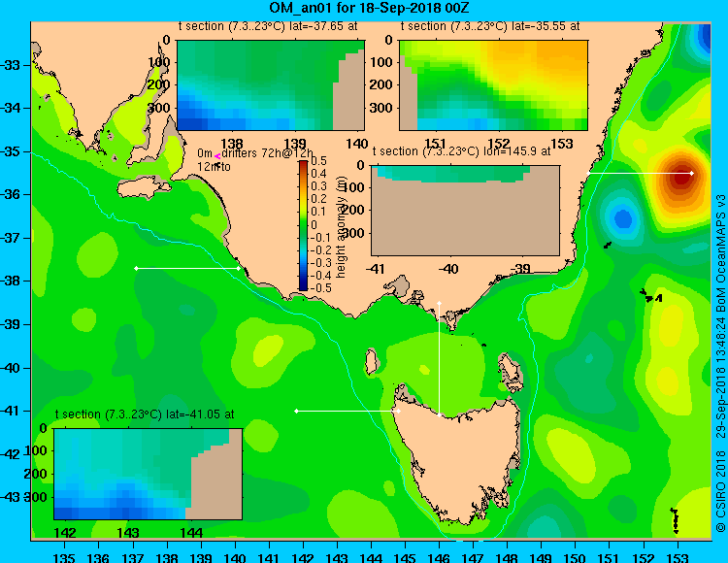This screenshot has height=563, width=728.
Task: Click the white transect line through the warm eddy
Action: click(640, 173)
